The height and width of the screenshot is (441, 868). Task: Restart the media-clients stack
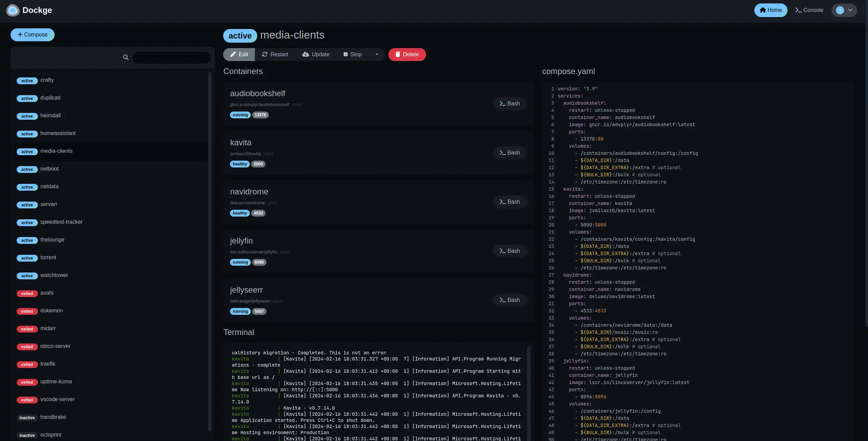pyautogui.click(x=275, y=55)
